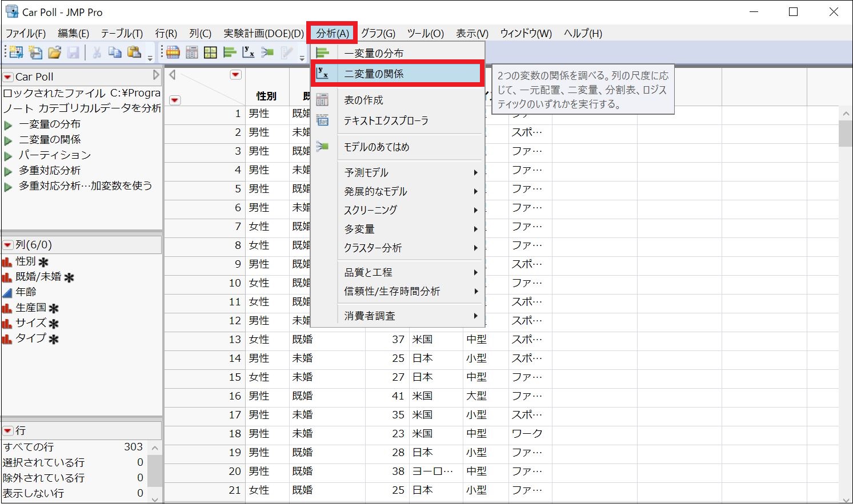The width and height of the screenshot is (853, 504).
Task: Click the yellow grid toolbar icon
Action: 211,53
